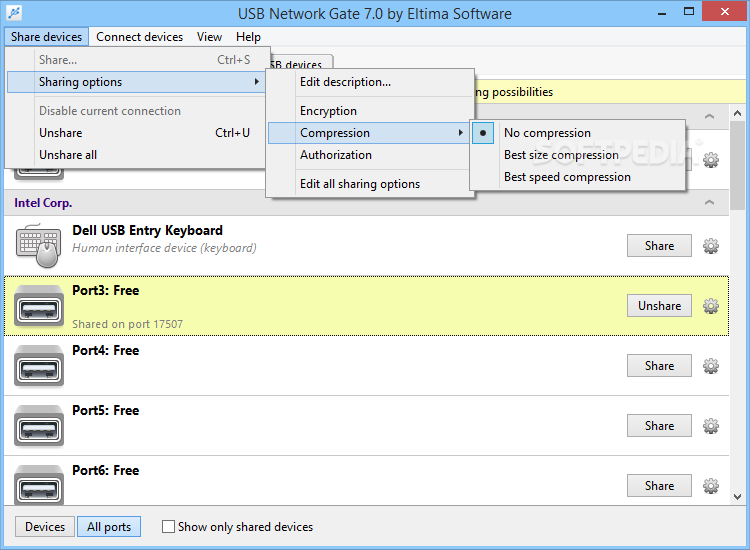Open settings gear for Port3
The width and height of the screenshot is (750, 550).
tap(710, 306)
